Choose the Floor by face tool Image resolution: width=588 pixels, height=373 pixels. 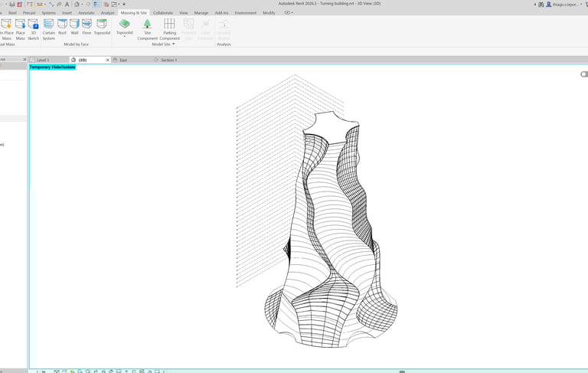tap(87, 27)
